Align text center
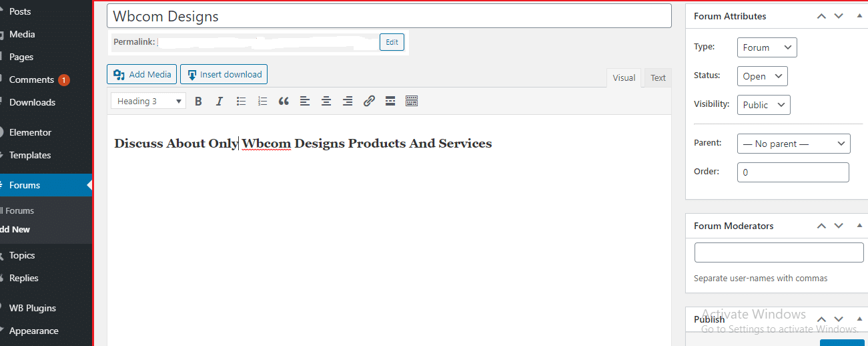 point(326,102)
